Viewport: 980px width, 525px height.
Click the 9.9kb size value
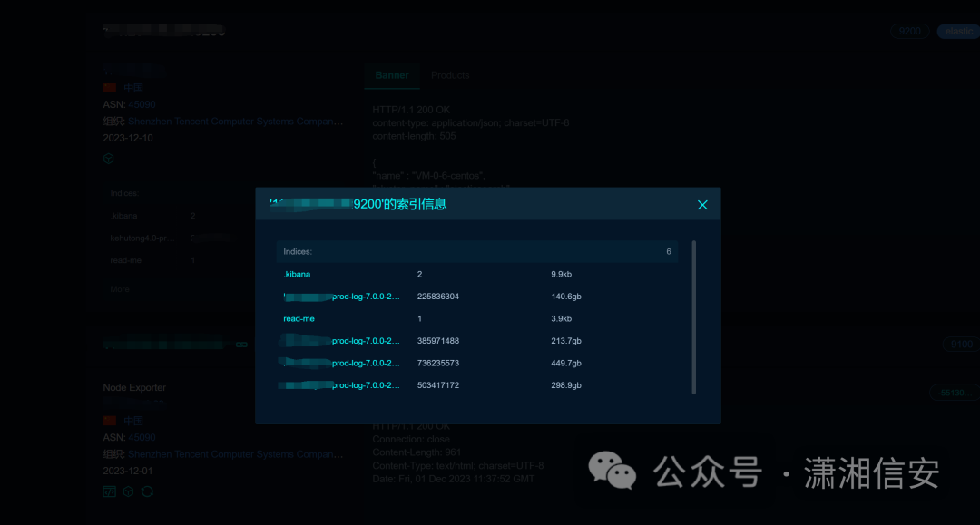[562, 274]
